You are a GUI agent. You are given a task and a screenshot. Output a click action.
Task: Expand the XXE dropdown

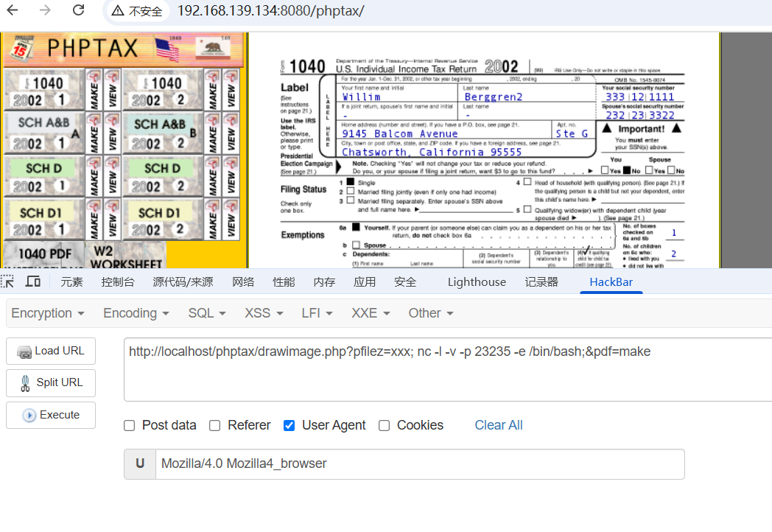371,313
